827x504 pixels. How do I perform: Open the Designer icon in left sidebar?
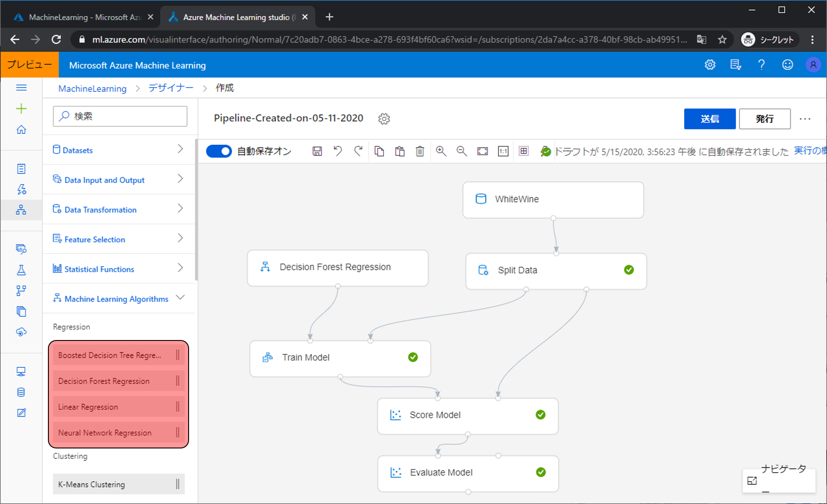[21, 210]
